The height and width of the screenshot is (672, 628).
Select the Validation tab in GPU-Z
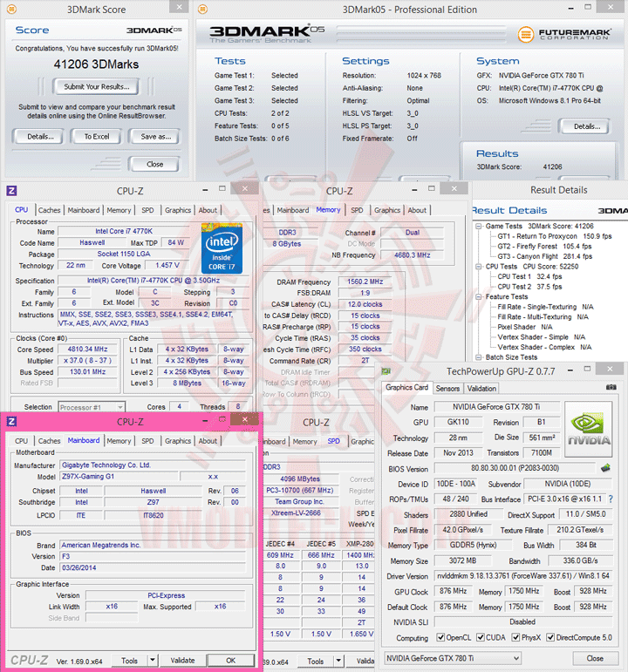(481, 388)
